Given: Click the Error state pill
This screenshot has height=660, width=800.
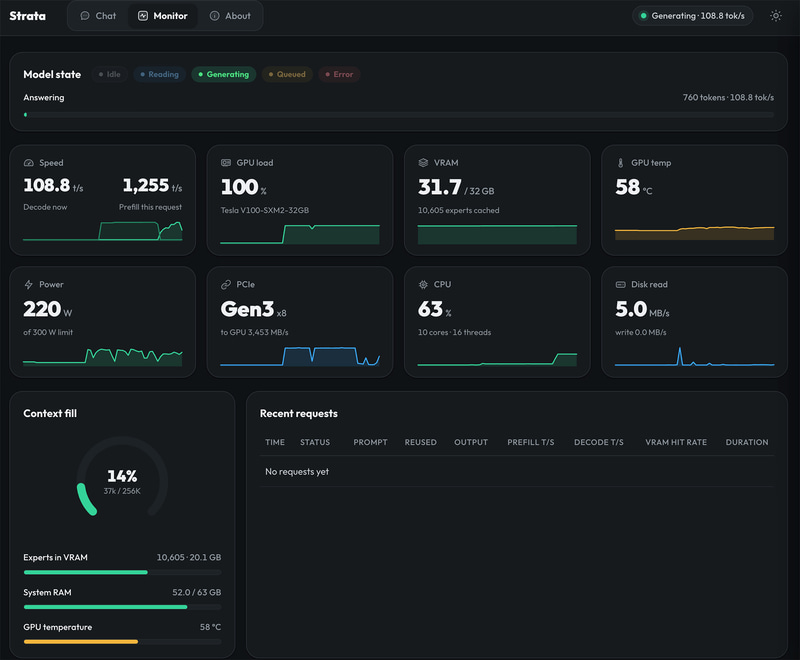Looking at the screenshot, I should pos(339,74).
